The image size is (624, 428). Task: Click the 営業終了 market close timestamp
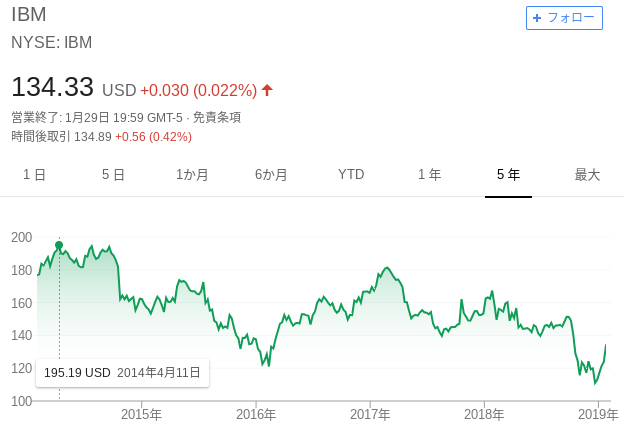pos(97,117)
